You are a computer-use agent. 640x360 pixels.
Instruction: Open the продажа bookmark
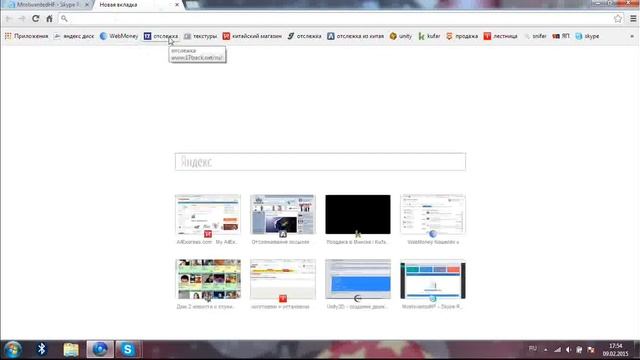coord(462,36)
